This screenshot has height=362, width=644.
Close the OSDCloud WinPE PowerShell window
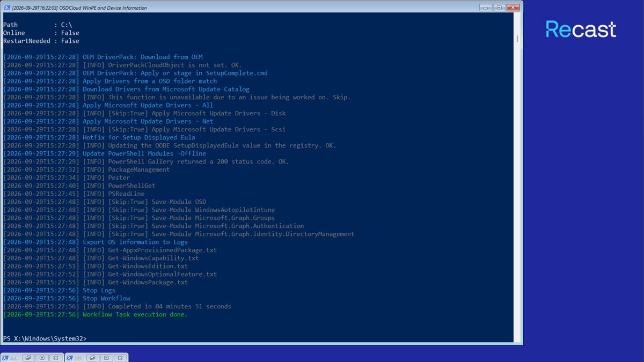click(x=512, y=8)
